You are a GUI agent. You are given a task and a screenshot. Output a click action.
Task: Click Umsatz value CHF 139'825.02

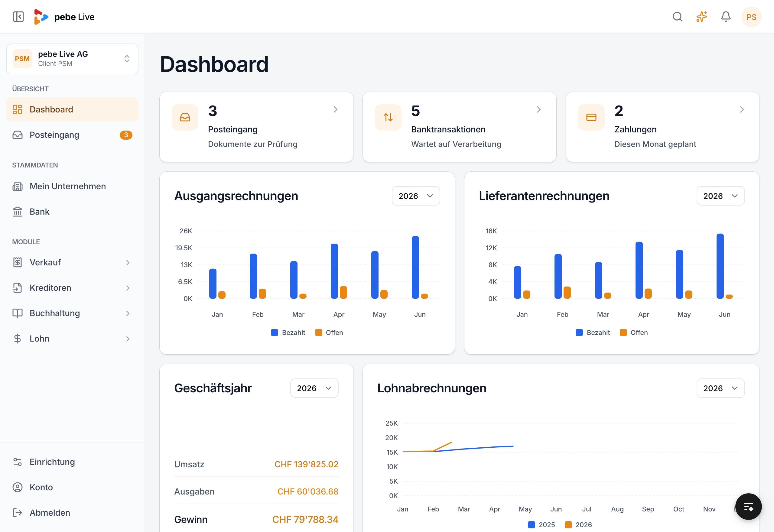click(x=306, y=464)
